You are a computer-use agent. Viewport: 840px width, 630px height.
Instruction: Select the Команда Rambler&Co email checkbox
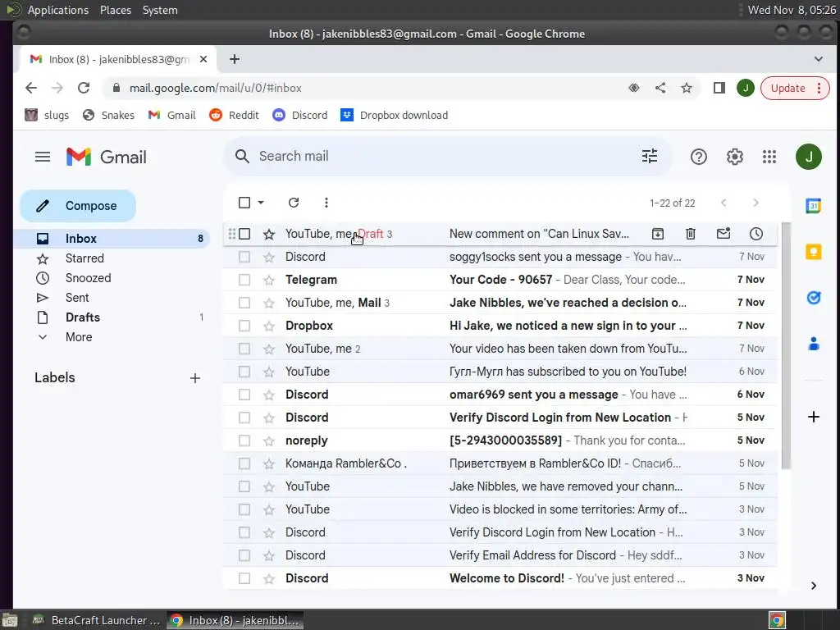(x=244, y=463)
